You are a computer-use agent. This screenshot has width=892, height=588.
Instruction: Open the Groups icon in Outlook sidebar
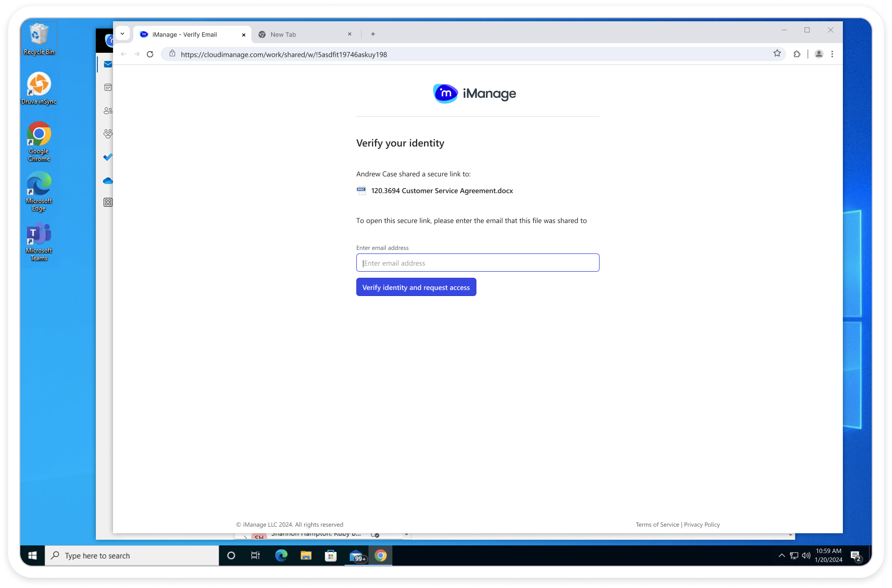coord(108,134)
